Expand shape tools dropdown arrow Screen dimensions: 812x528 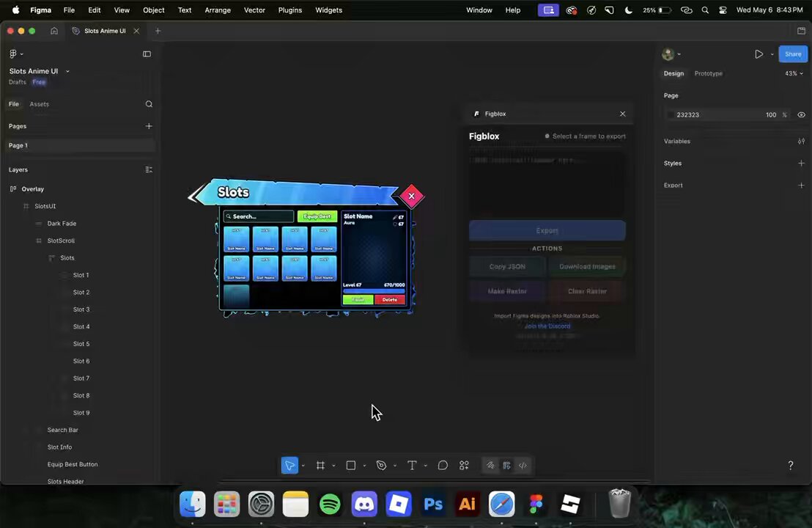(x=364, y=466)
